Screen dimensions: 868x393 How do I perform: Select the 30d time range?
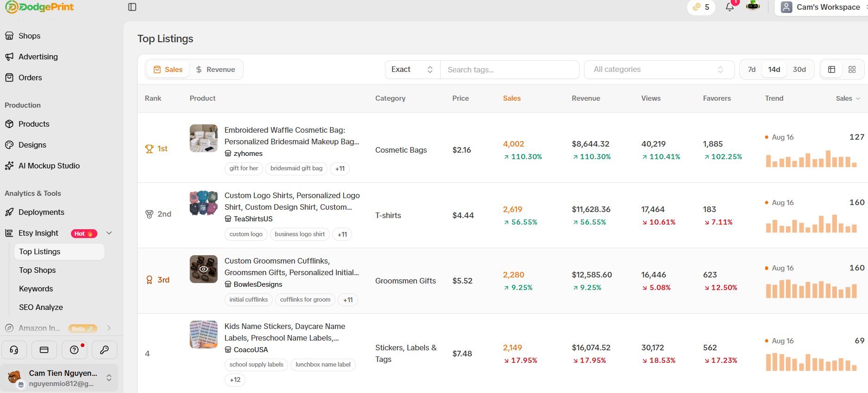click(x=799, y=70)
